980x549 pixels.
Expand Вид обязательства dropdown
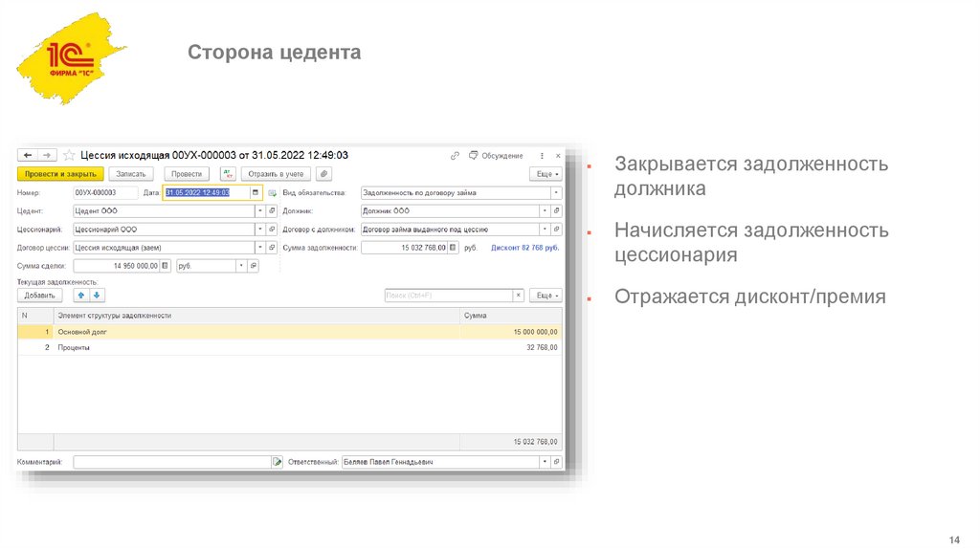pyautogui.click(x=556, y=193)
